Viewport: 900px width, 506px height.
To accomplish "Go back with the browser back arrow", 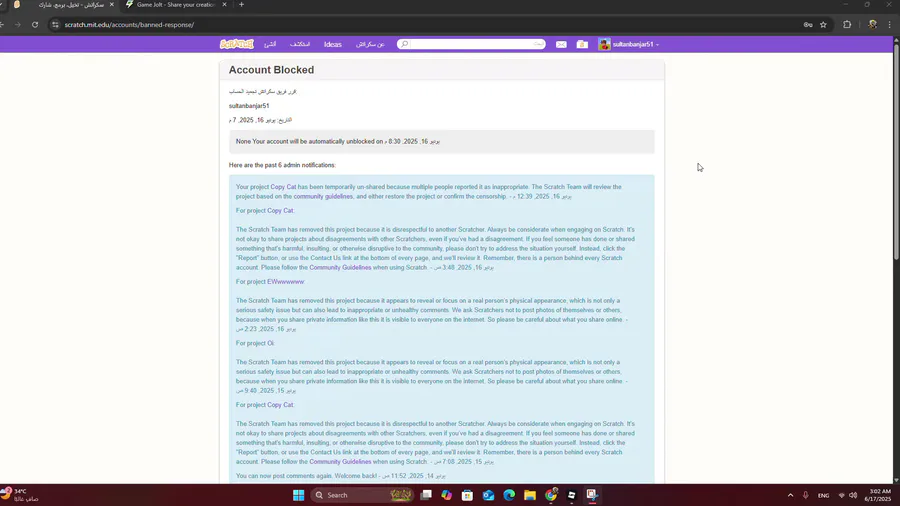I will [x=2, y=25].
